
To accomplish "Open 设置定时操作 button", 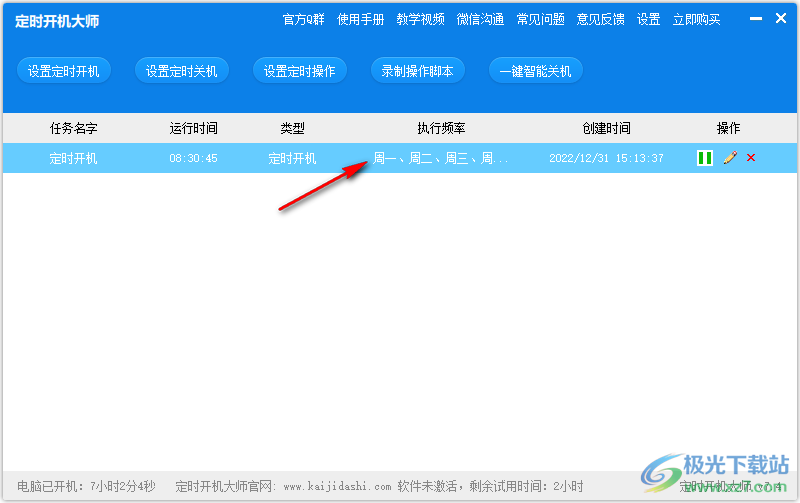I will point(299,70).
